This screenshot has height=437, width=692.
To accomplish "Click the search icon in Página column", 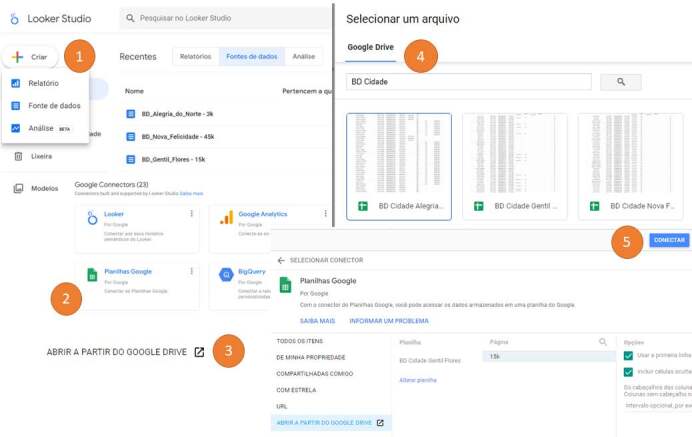I will coord(603,342).
